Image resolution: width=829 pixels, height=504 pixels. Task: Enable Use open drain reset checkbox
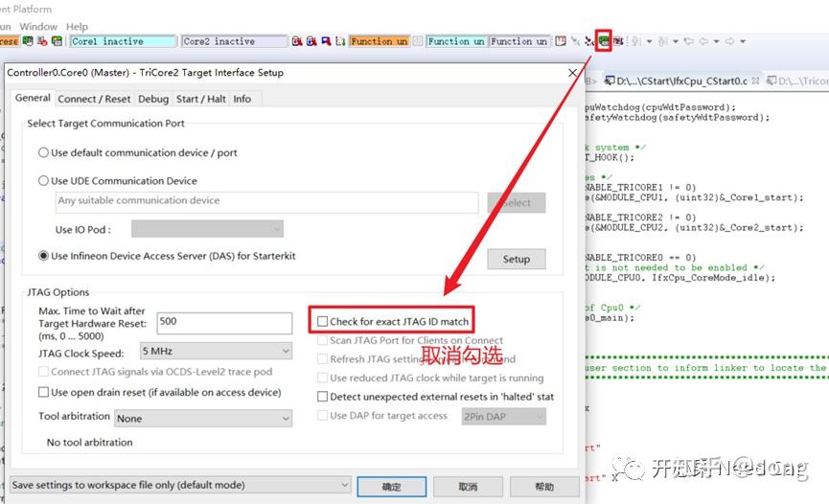(x=43, y=392)
